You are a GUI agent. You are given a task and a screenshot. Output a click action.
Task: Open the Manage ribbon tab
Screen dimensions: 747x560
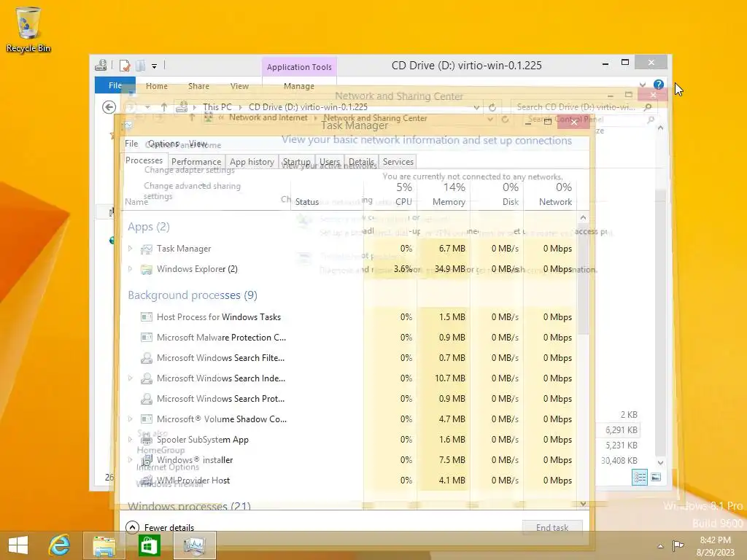tap(298, 86)
